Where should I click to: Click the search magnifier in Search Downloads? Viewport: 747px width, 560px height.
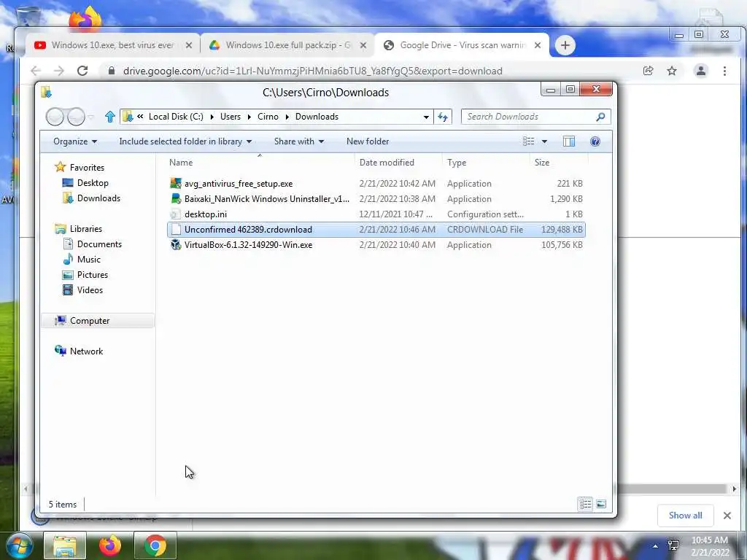[600, 117]
